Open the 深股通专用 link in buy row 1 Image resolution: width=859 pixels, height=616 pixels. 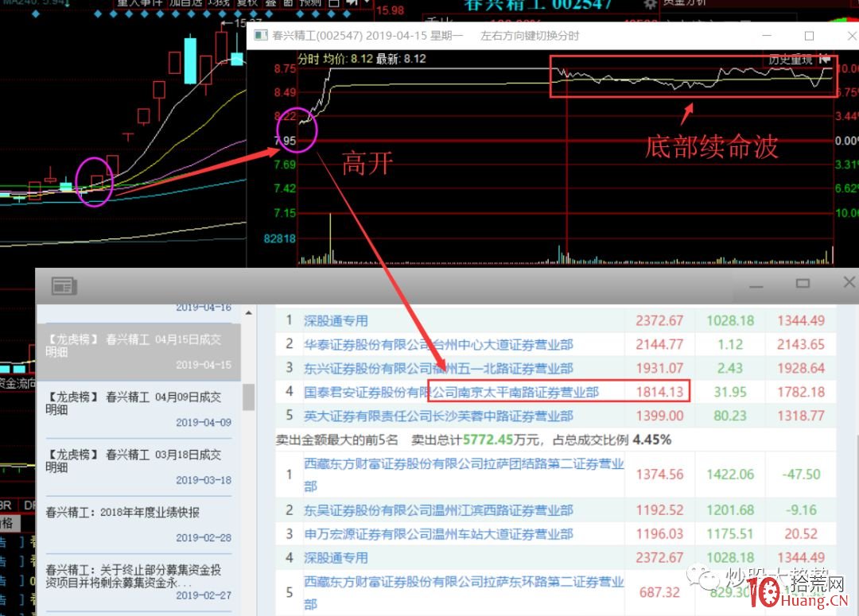point(336,321)
